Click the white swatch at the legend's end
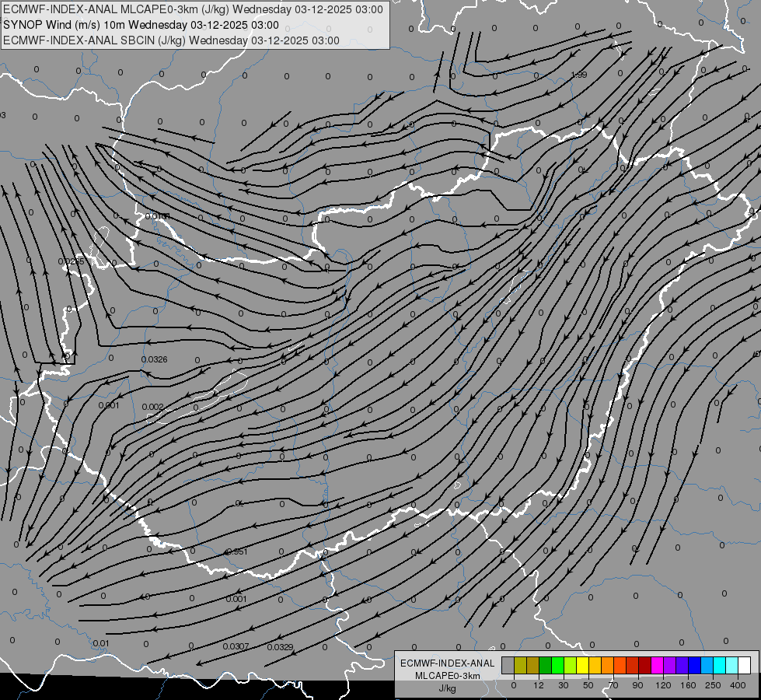The image size is (761, 700). 745,665
